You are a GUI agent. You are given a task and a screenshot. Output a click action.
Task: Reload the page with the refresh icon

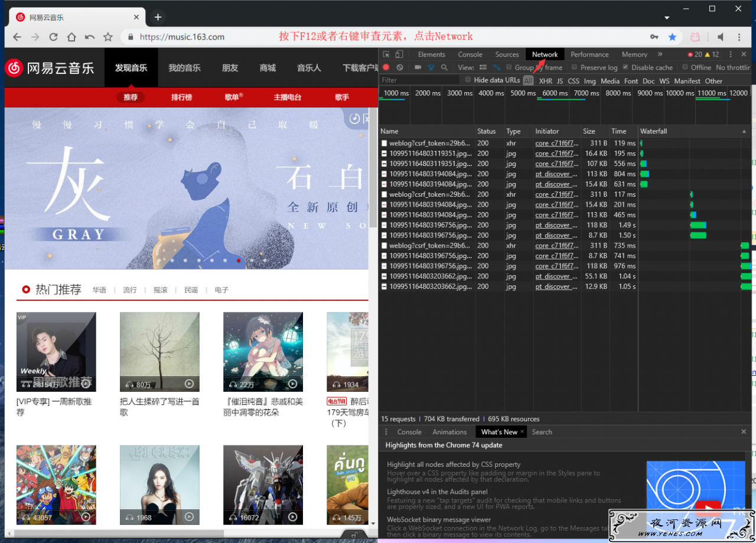click(x=53, y=37)
